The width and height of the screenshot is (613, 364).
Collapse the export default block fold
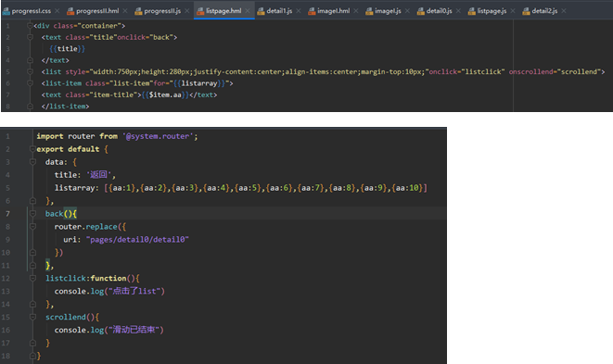[32, 149]
